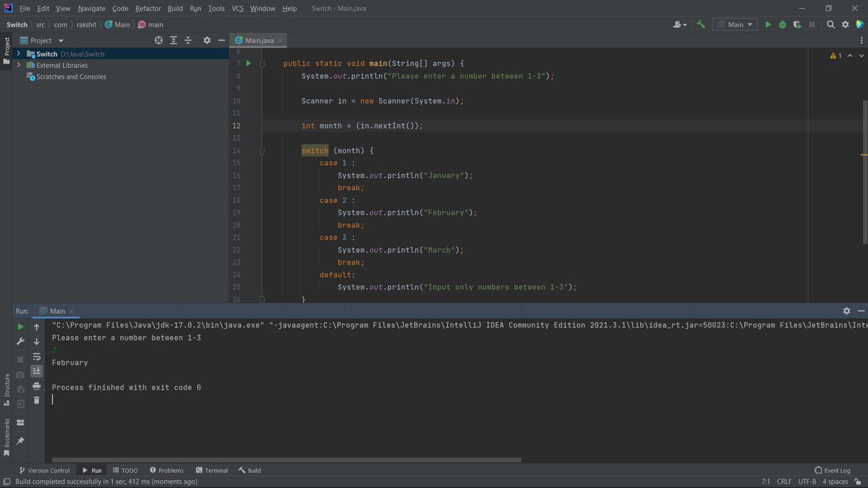The height and width of the screenshot is (488, 868).
Task: Open the Terminal tool window
Action: coord(212,470)
